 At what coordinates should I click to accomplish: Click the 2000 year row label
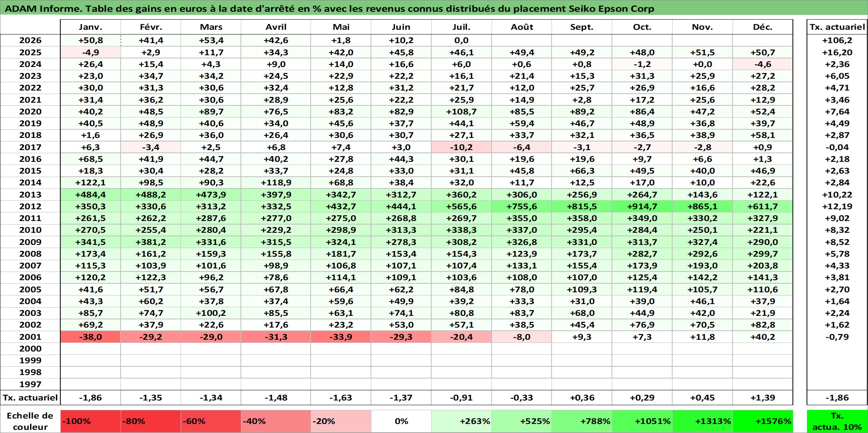point(30,349)
